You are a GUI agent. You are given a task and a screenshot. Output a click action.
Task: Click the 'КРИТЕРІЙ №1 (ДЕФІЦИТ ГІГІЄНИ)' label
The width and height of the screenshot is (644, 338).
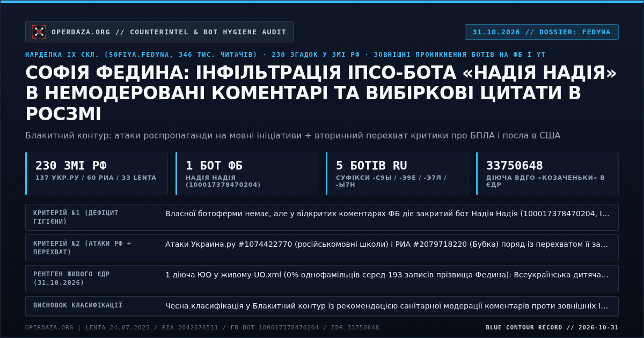(76, 217)
